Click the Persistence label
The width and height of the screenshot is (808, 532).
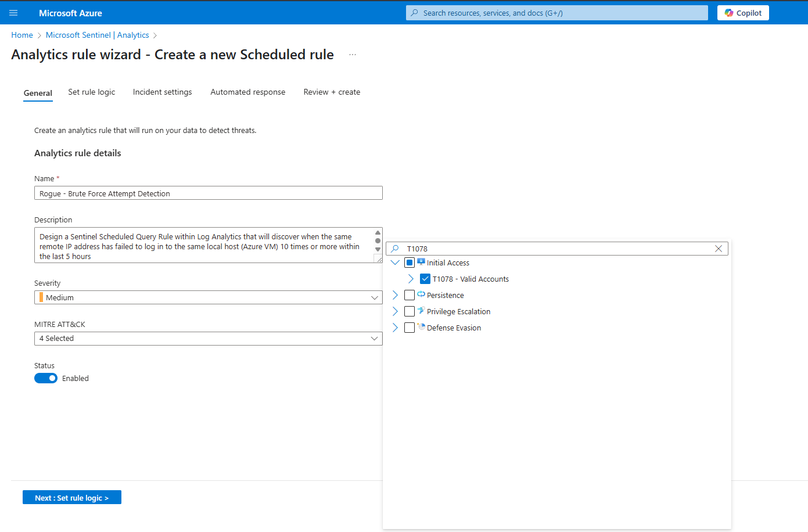click(x=446, y=295)
